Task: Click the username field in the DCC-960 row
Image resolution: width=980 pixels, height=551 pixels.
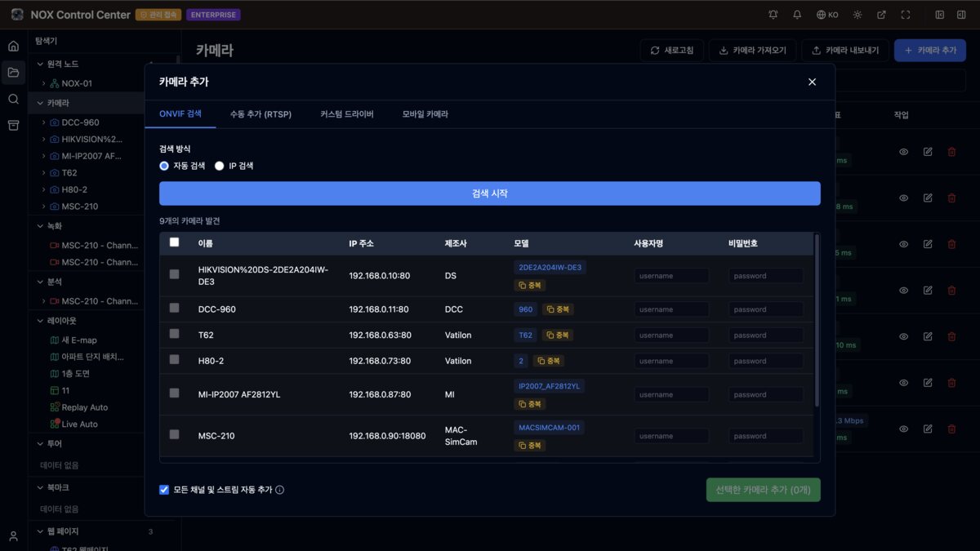Action: coord(672,309)
